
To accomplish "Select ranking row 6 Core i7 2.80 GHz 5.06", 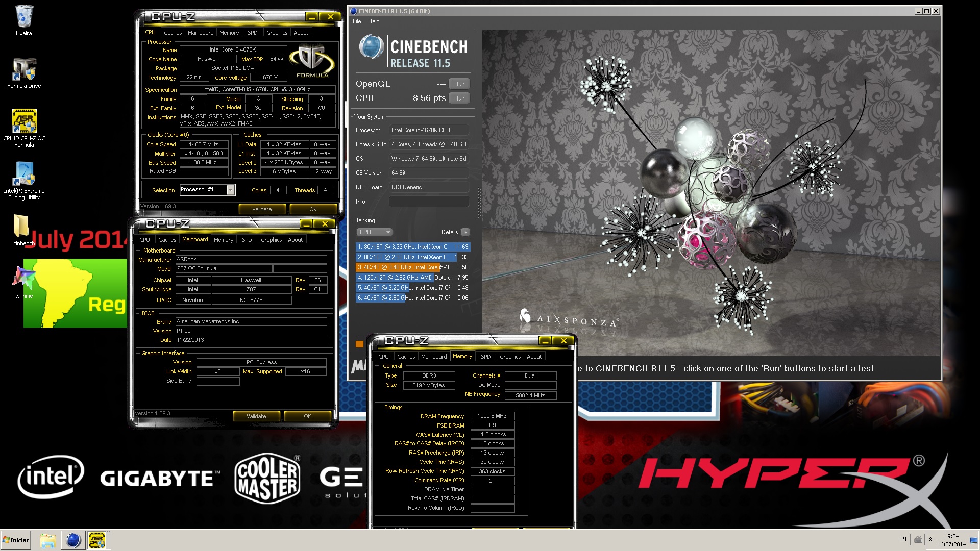I will click(412, 298).
